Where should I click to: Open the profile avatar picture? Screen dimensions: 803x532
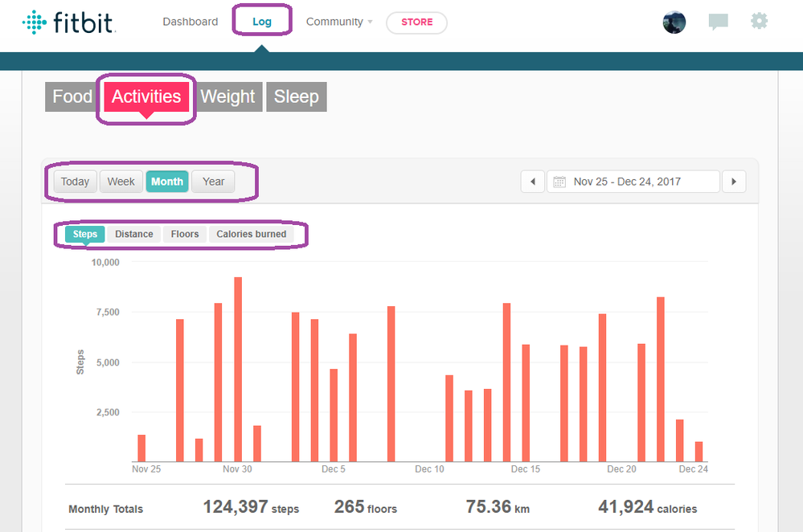674,23
